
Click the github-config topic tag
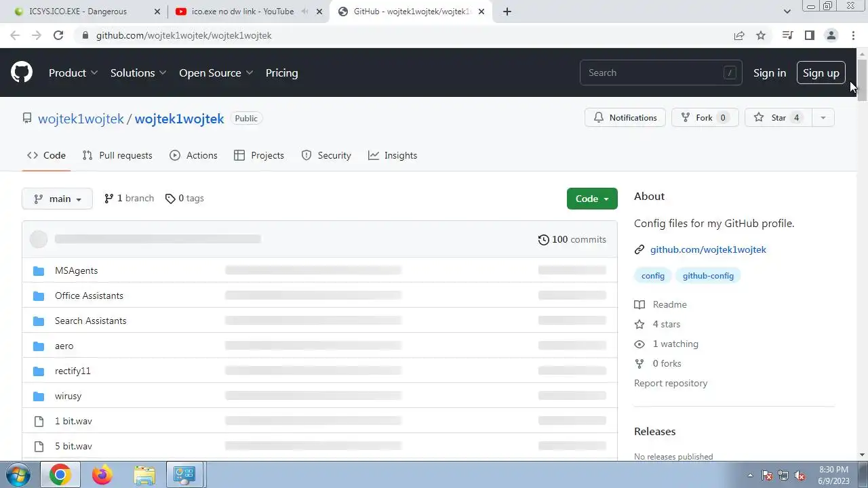708,276
